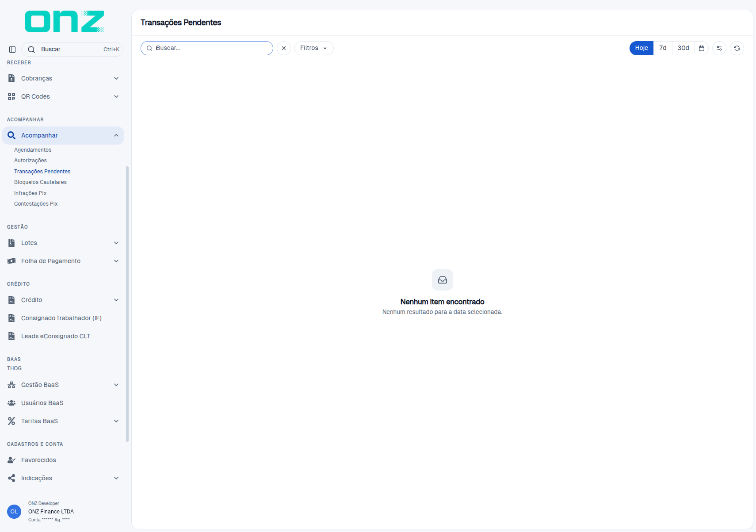Click the OL user avatar
The width and height of the screenshot is (756, 532).
tap(14, 512)
